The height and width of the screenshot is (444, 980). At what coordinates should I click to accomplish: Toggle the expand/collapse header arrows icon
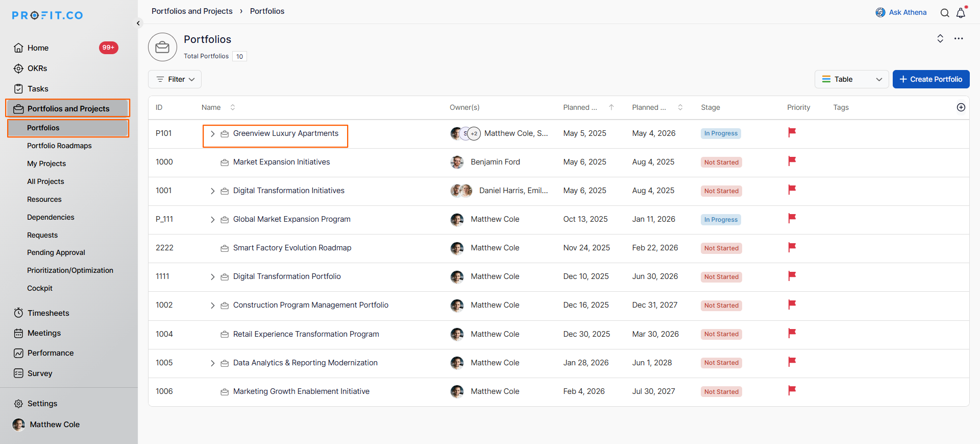[940, 39]
